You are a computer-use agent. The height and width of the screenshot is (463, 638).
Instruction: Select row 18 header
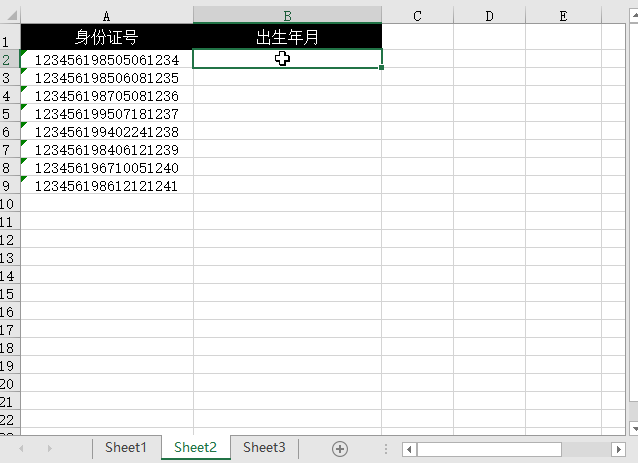(10, 347)
